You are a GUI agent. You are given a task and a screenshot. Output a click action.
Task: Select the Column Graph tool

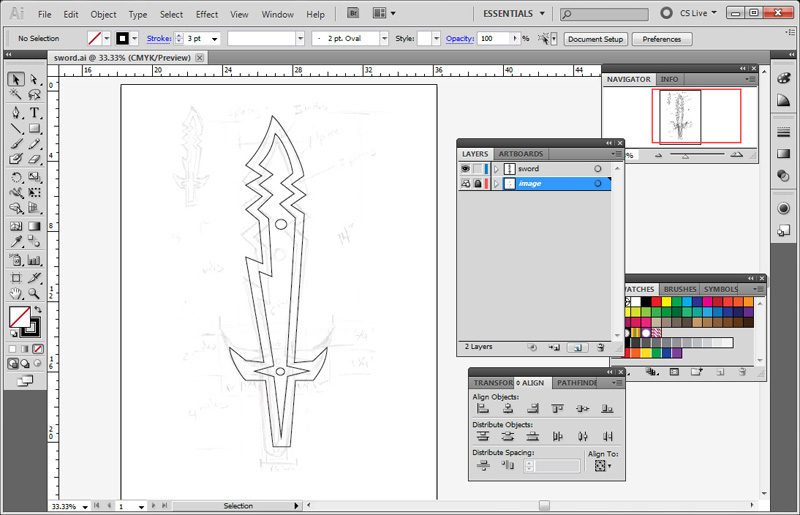click(x=34, y=260)
